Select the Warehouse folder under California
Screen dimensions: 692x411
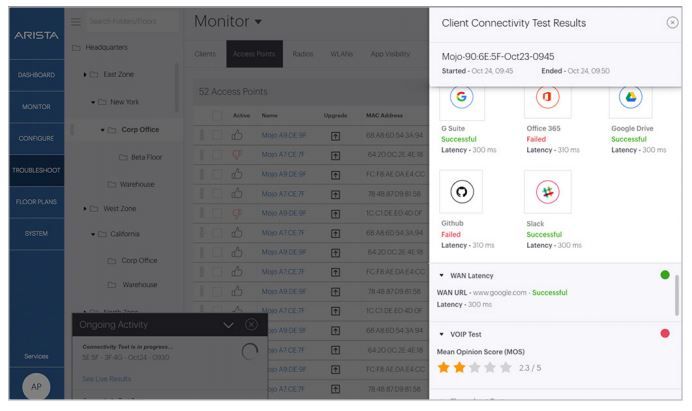click(x=139, y=285)
